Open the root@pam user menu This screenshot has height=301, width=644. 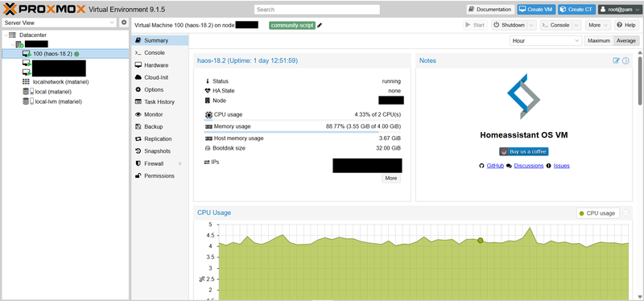coord(619,10)
